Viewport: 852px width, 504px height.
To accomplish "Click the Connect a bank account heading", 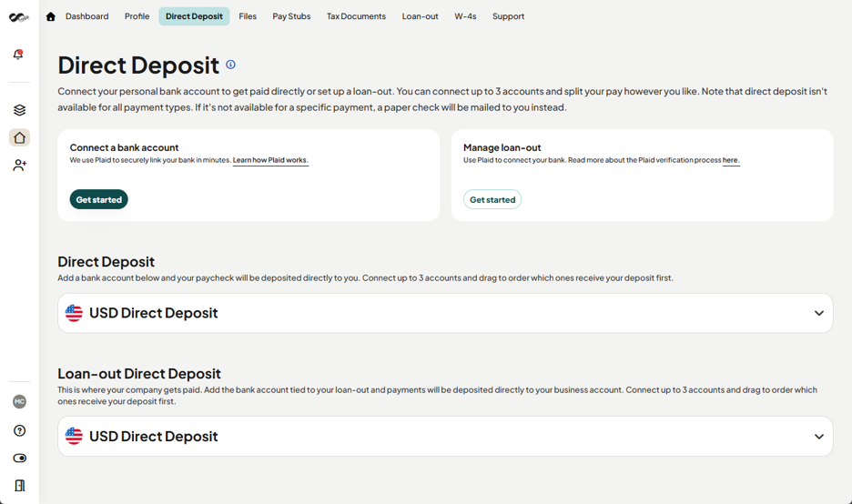I will pyautogui.click(x=124, y=147).
